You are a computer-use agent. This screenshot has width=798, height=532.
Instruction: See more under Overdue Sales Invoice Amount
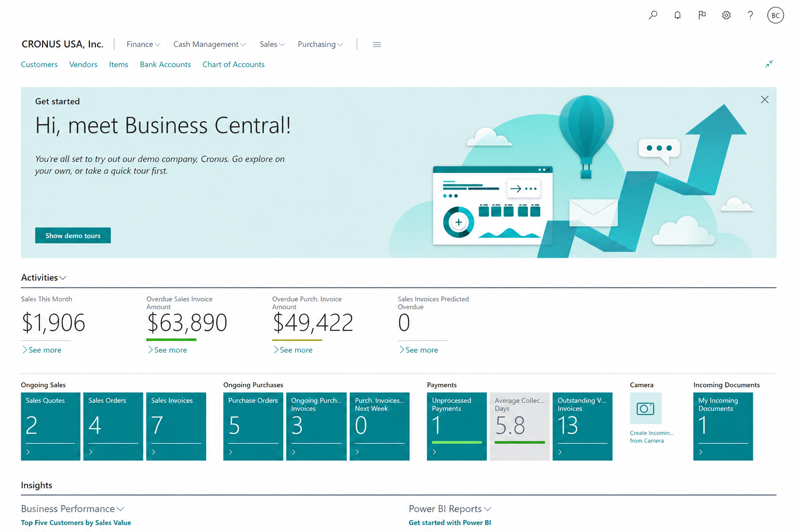point(167,350)
